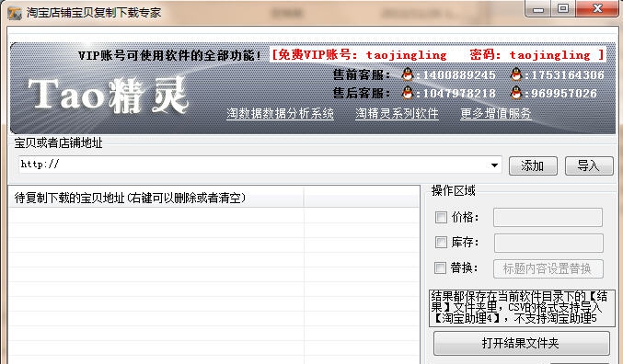Click the 库存 value input field
Screen dimensions: 623x364
coord(548,243)
